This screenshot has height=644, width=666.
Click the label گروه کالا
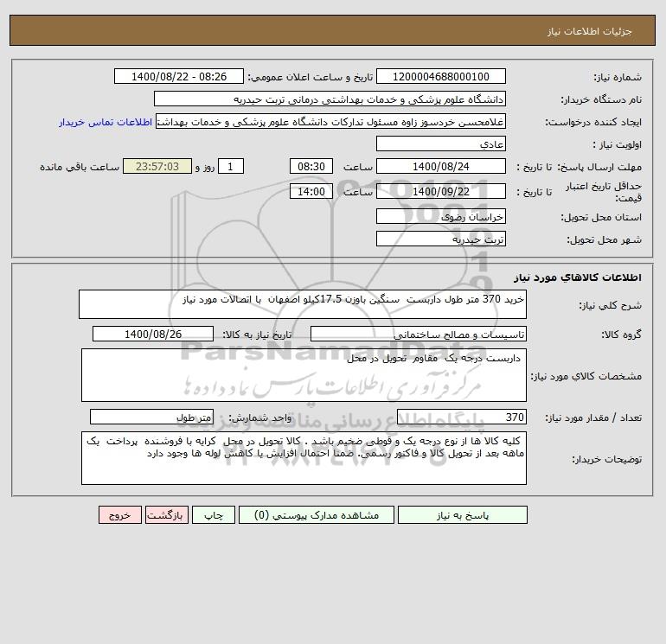(x=621, y=335)
